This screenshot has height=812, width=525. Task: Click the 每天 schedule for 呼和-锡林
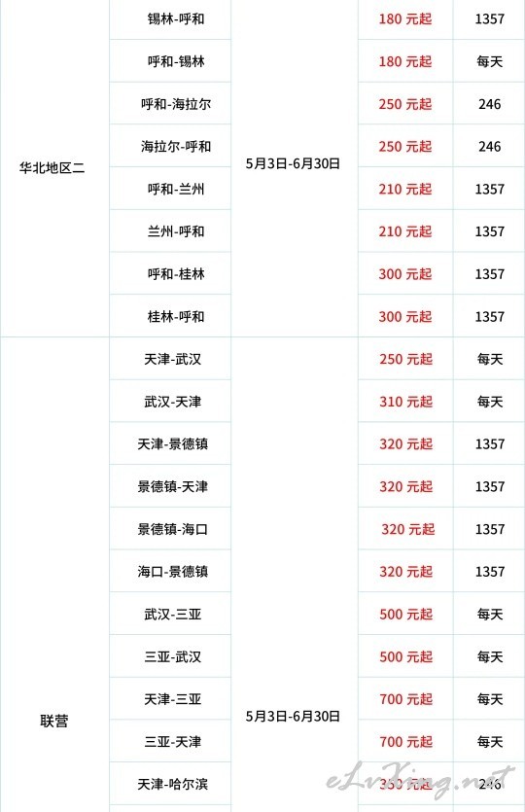pyautogui.click(x=490, y=61)
